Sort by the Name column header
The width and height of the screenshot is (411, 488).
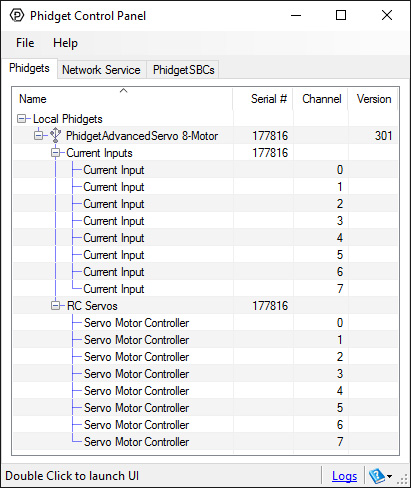coord(123,99)
